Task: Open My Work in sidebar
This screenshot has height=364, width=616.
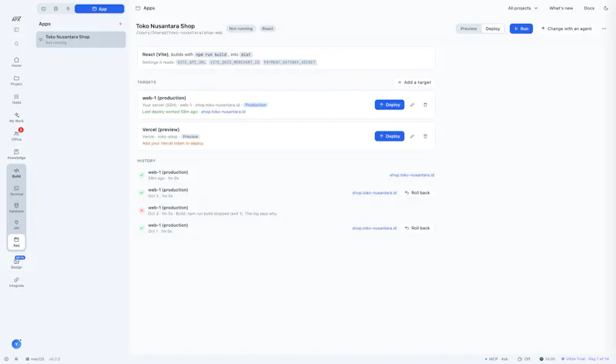Action: [x=16, y=118]
